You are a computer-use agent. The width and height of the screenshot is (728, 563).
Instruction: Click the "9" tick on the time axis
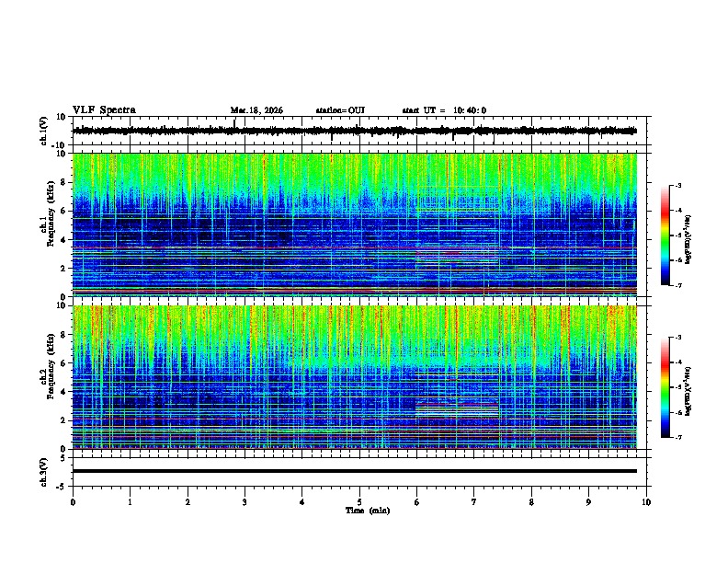tap(588, 502)
